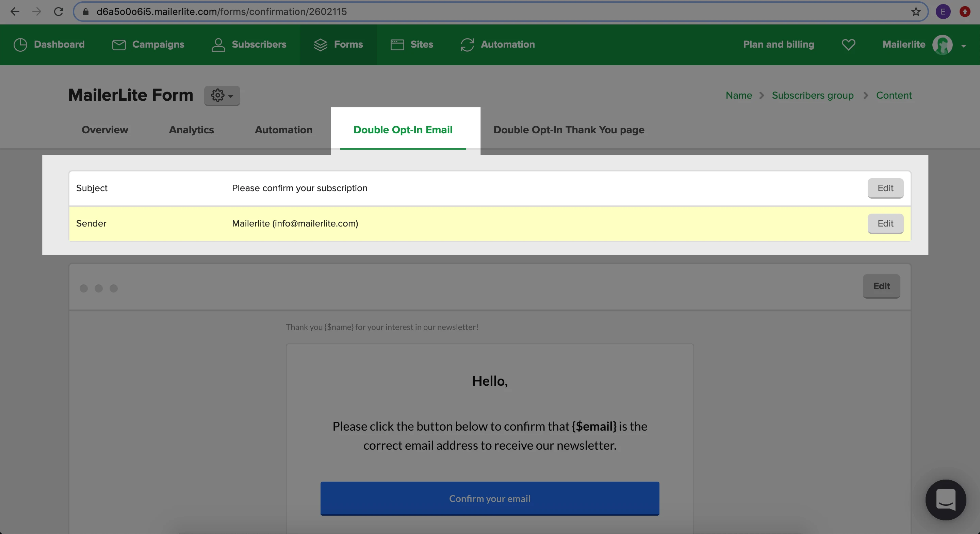Reload the page in browser

point(59,12)
